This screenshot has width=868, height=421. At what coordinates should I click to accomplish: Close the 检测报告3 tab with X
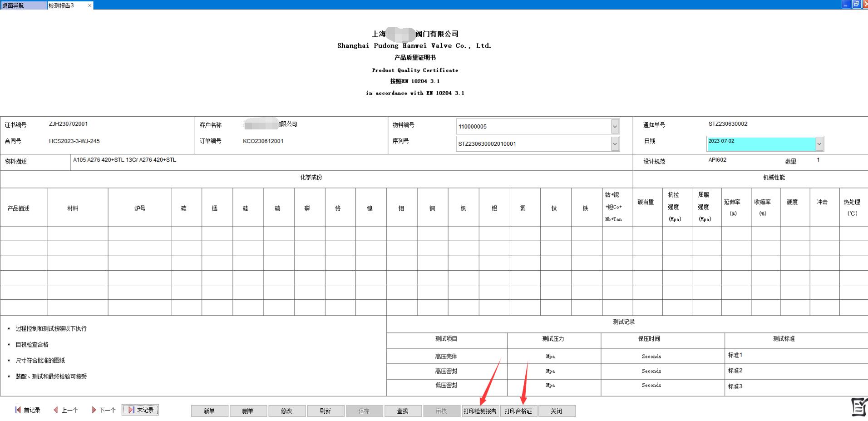point(89,5)
